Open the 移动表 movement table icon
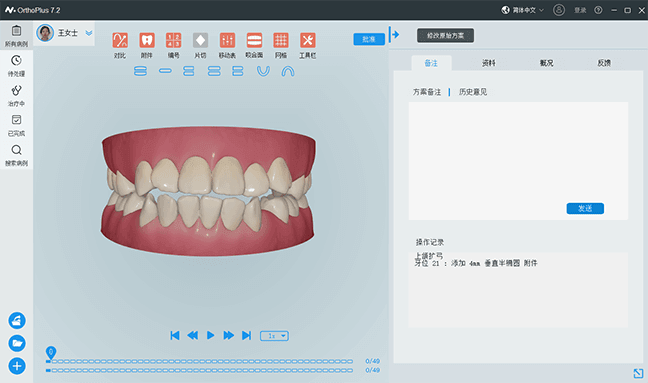Screen dimensions: 648x383 (x=227, y=40)
